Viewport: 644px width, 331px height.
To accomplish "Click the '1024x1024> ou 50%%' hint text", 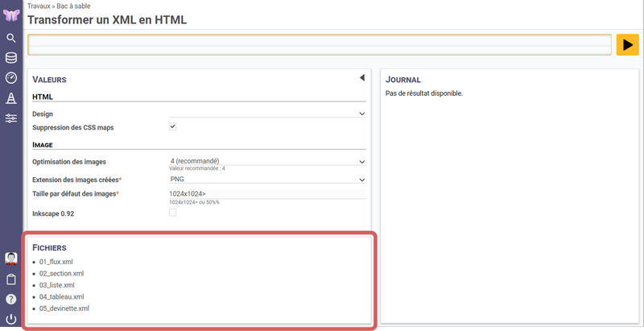I will click(194, 202).
